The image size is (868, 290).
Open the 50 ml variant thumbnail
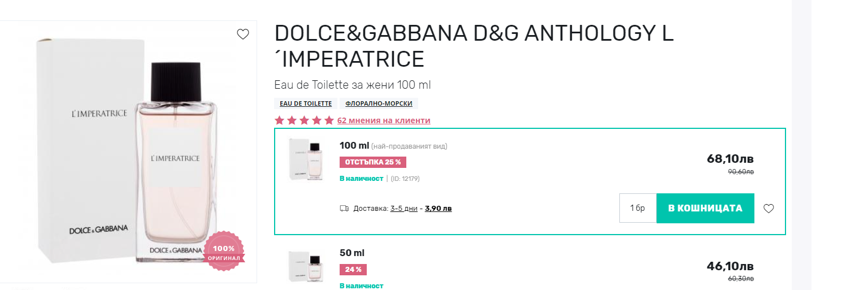point(305,267)
